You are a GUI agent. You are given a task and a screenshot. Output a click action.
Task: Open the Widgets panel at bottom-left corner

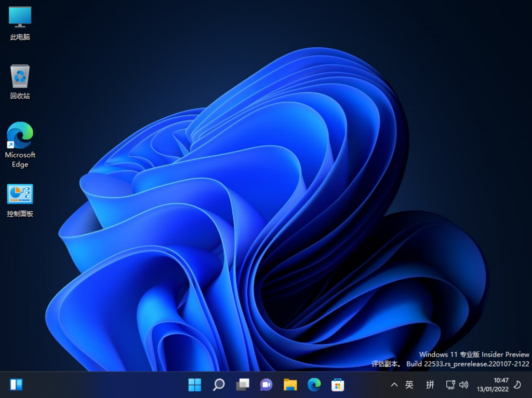(x=17, y=384)
